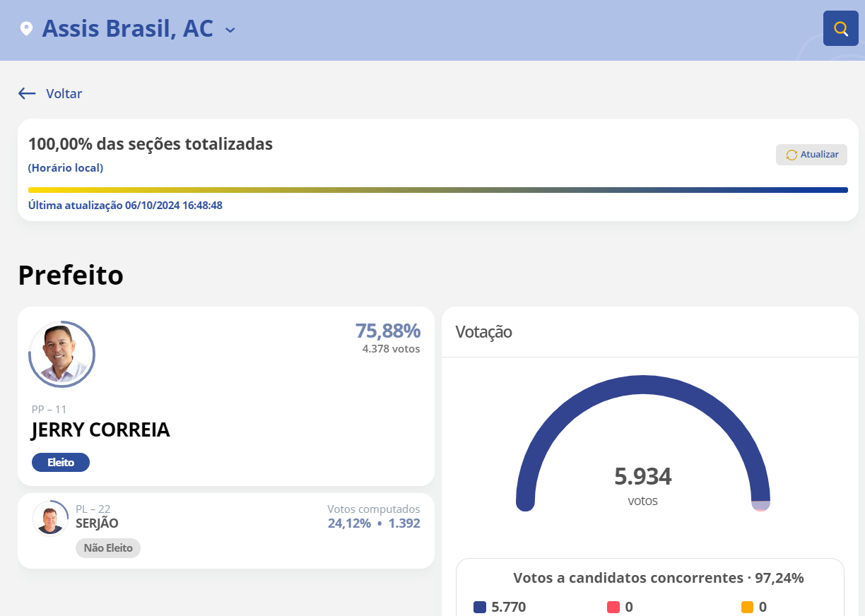Click the orange legend swatch

point(747,607)
